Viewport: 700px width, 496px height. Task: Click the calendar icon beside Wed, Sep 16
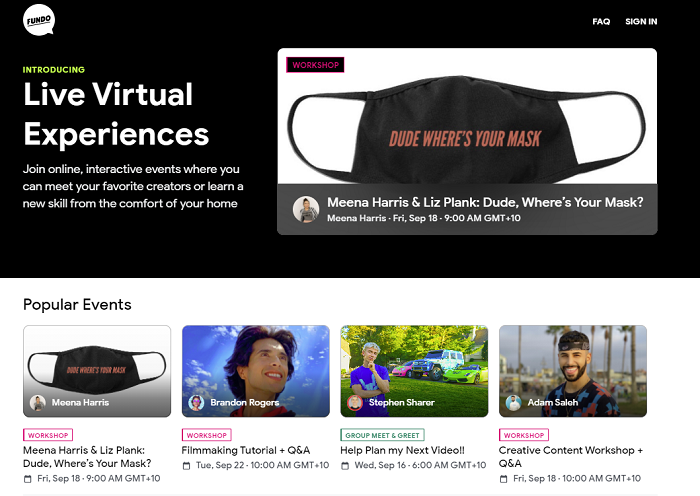(x=345, y=466)
